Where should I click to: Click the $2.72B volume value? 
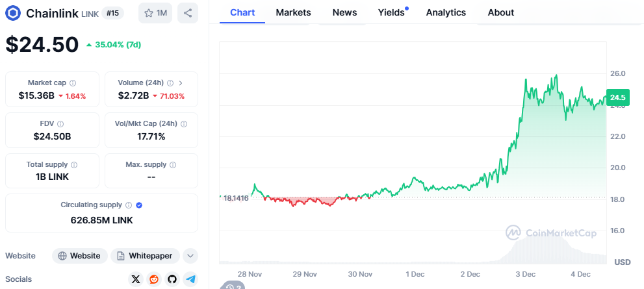[x=133, y=96]
